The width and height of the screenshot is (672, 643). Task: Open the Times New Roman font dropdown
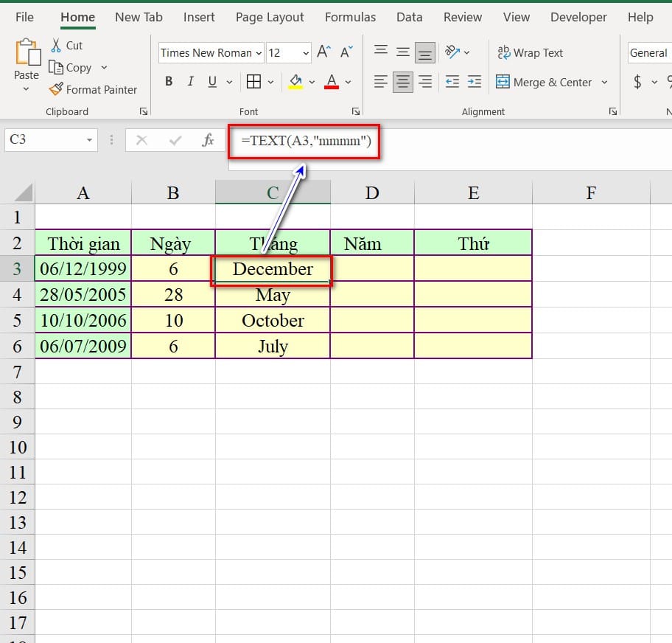pos(211,52)
